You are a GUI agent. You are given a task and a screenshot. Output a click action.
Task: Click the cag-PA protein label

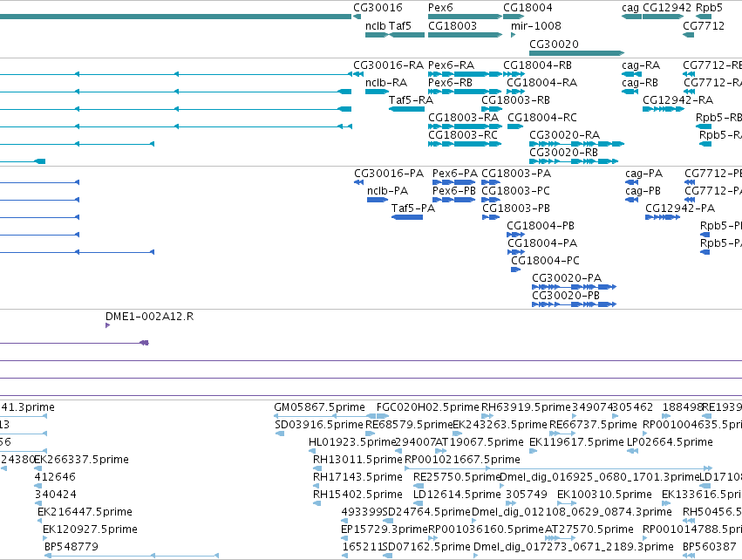pyautogui.click(x=643, y=174)
